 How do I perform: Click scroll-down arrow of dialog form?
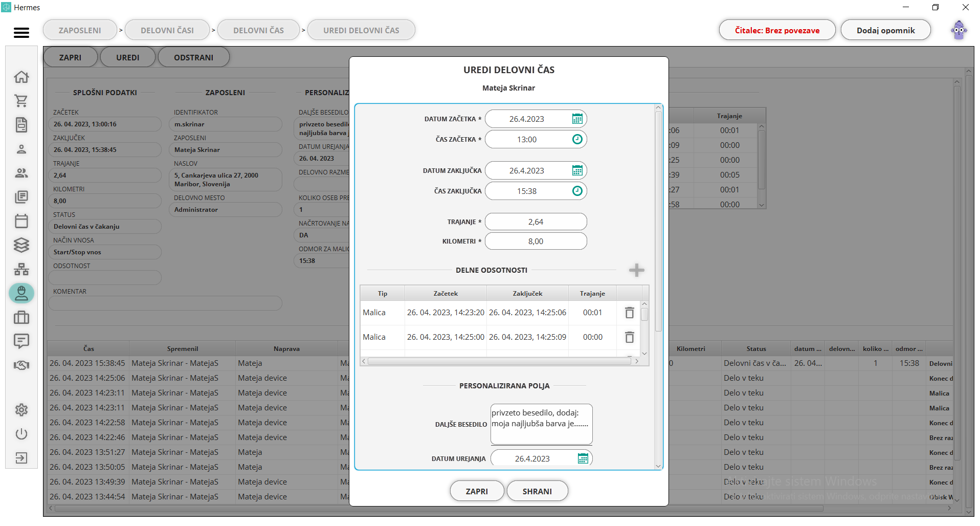(x=658, y=466)
